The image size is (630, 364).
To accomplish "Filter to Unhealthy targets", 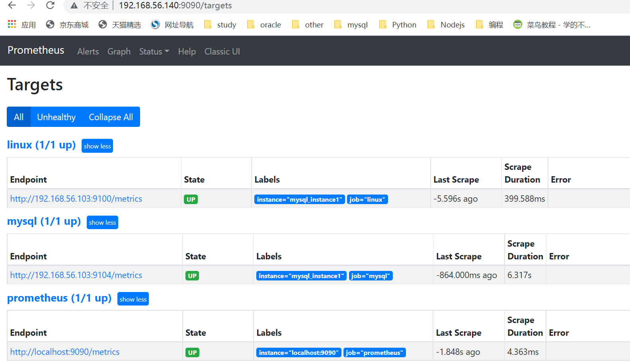I will (x=57, y=117).
